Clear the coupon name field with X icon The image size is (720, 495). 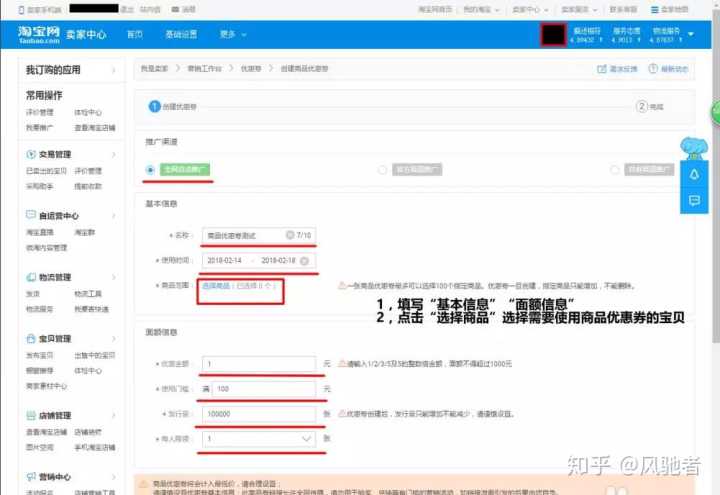pyautogui.click(x=290, y=235)
